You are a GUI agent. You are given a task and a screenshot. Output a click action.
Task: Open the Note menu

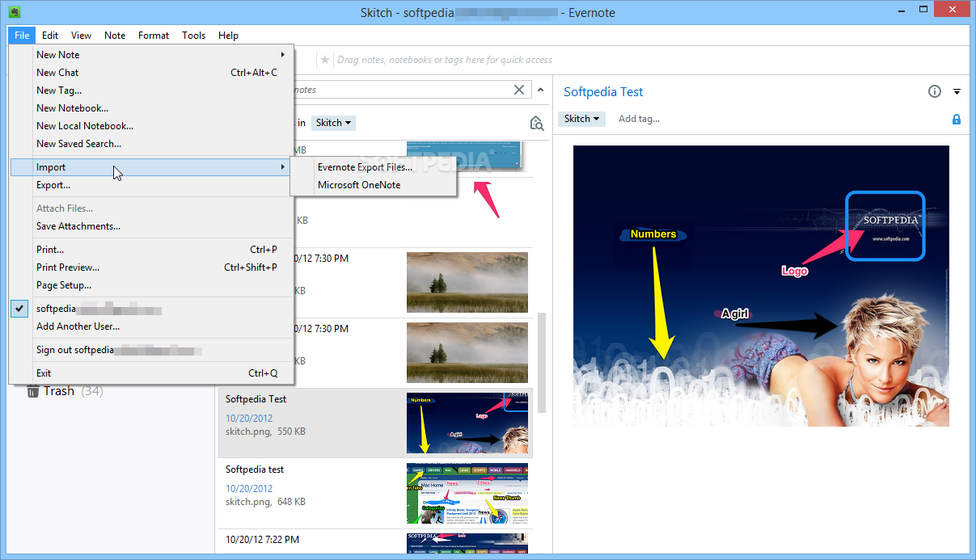point(115,36)
